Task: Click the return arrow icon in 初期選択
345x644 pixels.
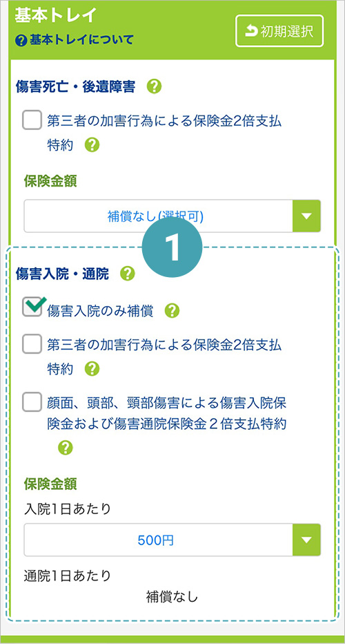Action: (x=251, y=31)
